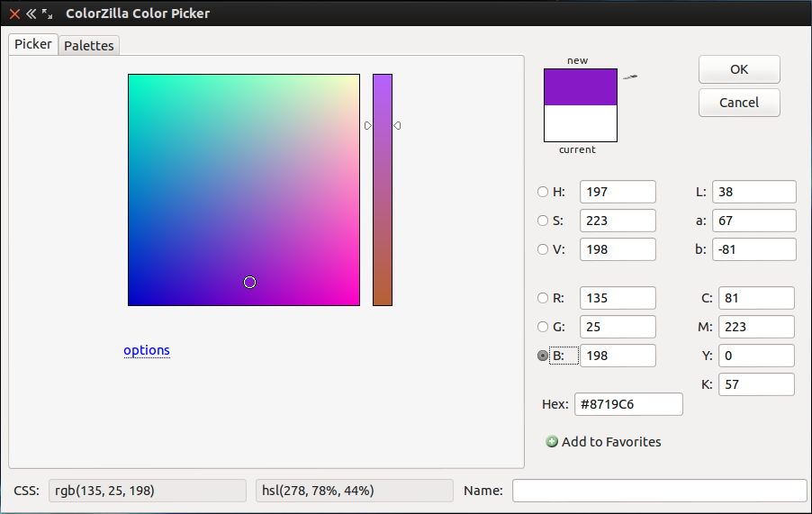812x514 pixels.
Task: Select the B radio button
Action: pyautogui.click(x=542, y=356)
